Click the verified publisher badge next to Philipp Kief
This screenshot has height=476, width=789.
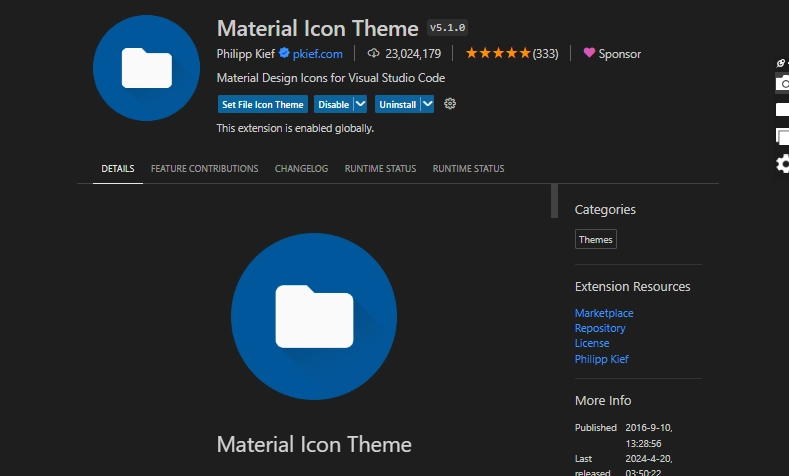click(284, 53)
